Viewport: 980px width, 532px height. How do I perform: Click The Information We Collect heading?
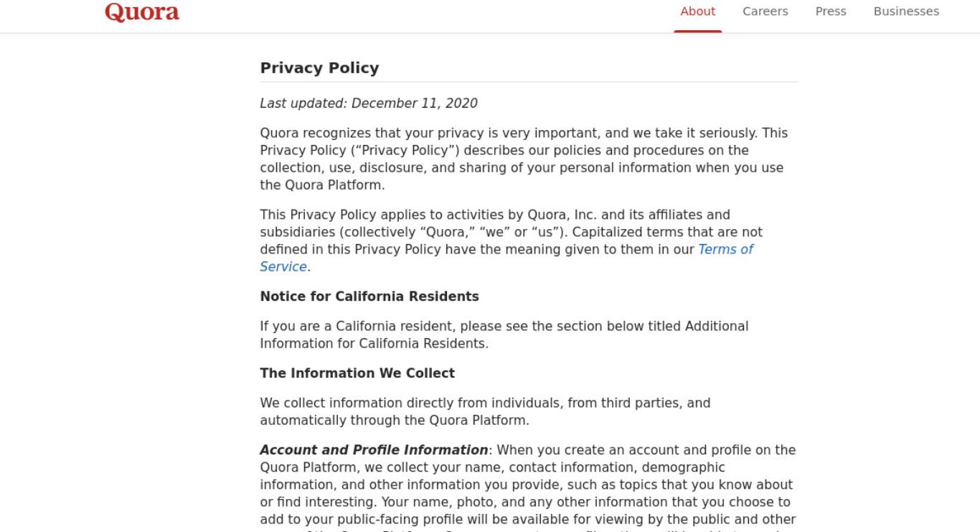click(x=357, y=373)
